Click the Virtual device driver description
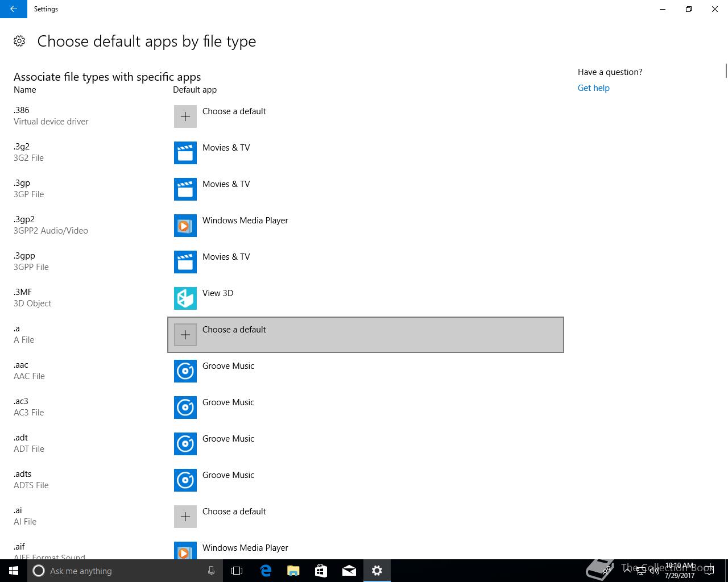Image resolution: width=728 pixels, height=582 pixels. (x=51, y=122)
